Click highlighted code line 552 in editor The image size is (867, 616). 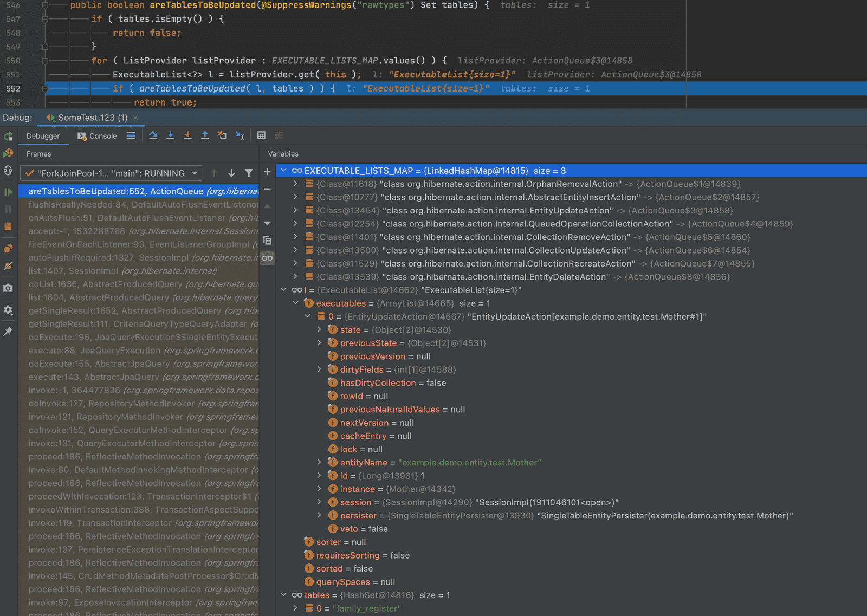pyautogui.click(x=455, y=88)
